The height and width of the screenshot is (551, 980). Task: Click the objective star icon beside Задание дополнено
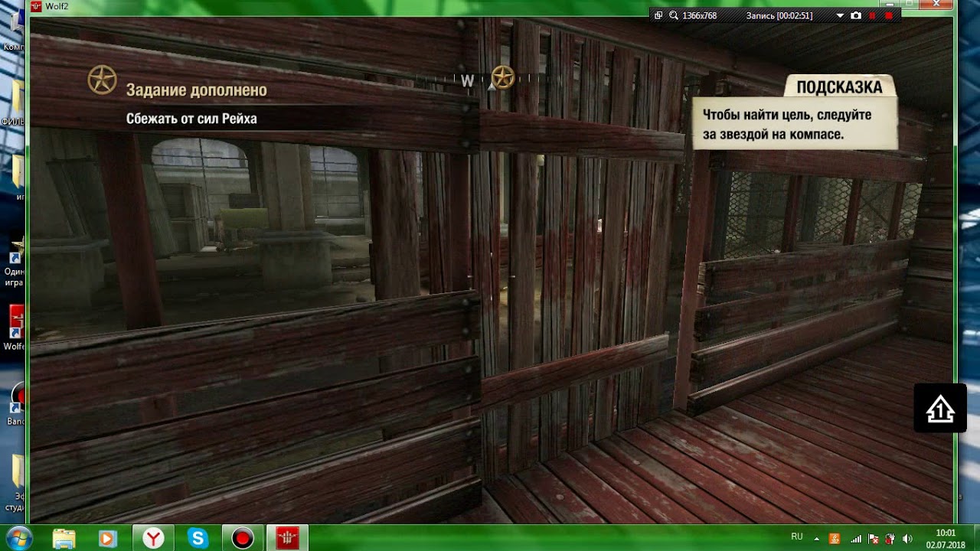pos(102,80)
